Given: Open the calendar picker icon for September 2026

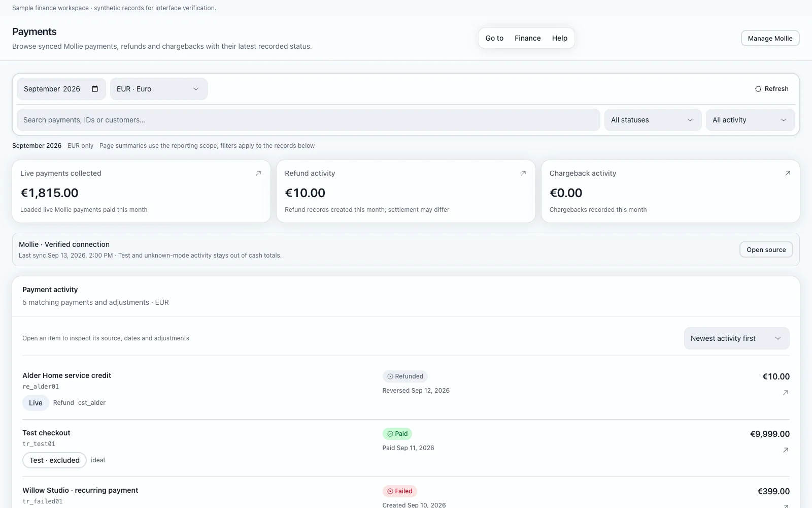Looking at the screenshot, I should (x=95, y=89).
